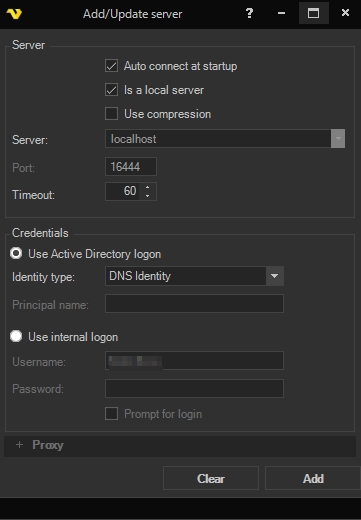Click the Identity type label

click(x=43, y=277)
